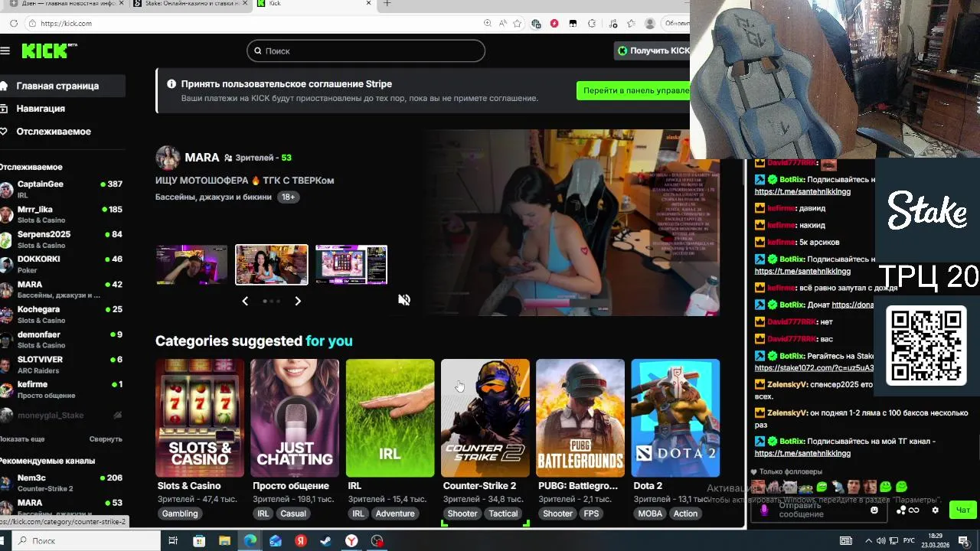Screen dimensions: 980x551
Task: Open the Kick hamburger sidebar menu
Action: click(5, 51)
